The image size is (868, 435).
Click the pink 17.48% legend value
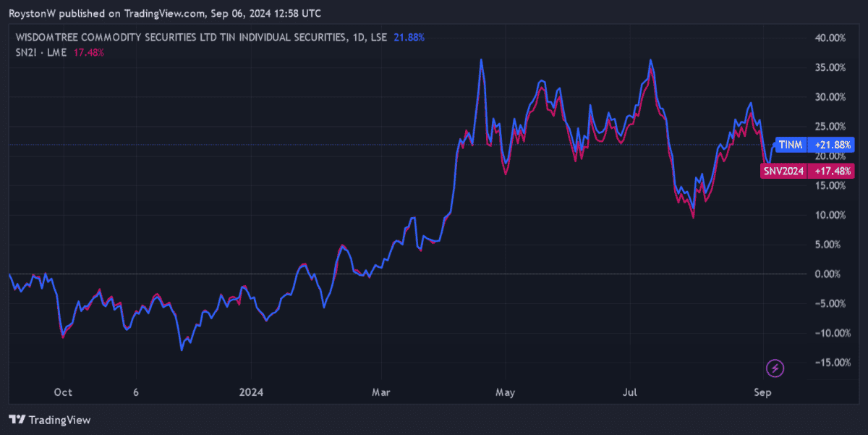(x=89, y=52)
